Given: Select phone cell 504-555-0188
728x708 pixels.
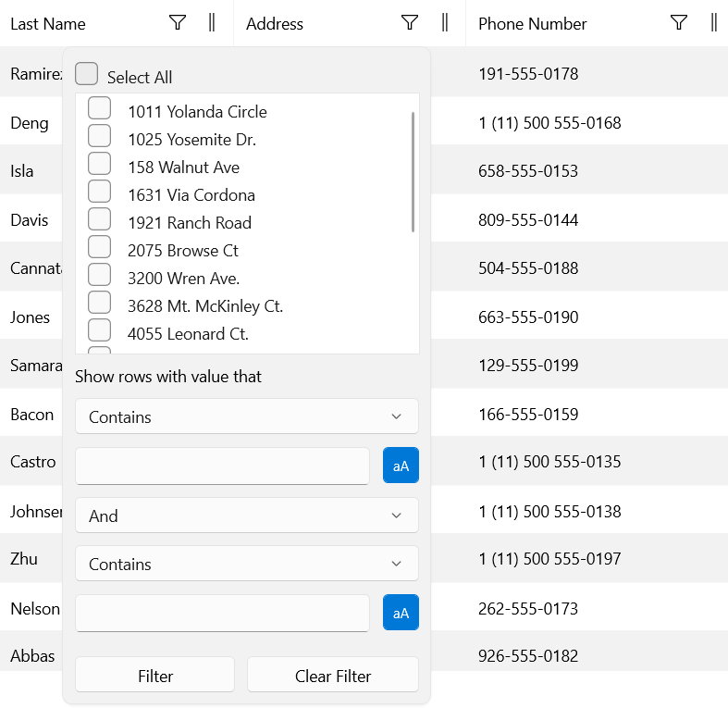Looking at the screenshot, I should tap(528, 268).
